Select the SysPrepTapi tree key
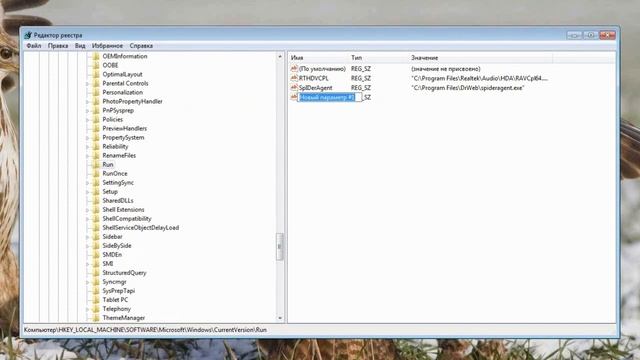 click(118, 291)
